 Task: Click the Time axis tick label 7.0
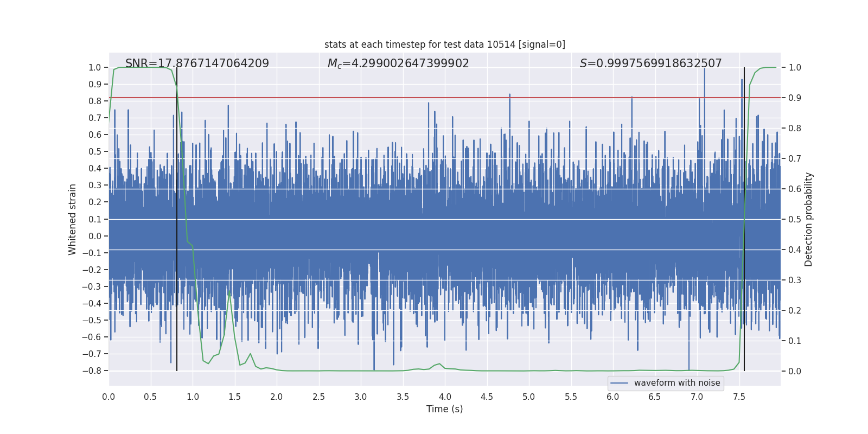click(697, 397)
